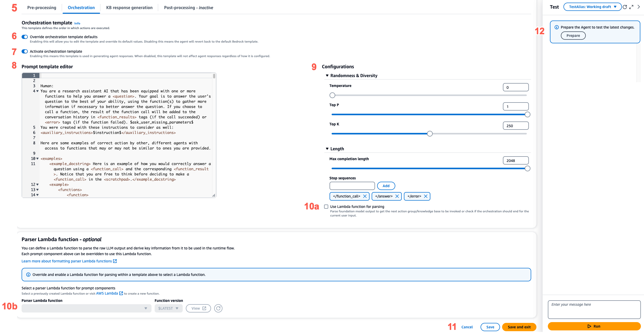Enable Use Lambda function for parsing
Image resolution: width=644 pixels, height=333 pixels.
326,207
